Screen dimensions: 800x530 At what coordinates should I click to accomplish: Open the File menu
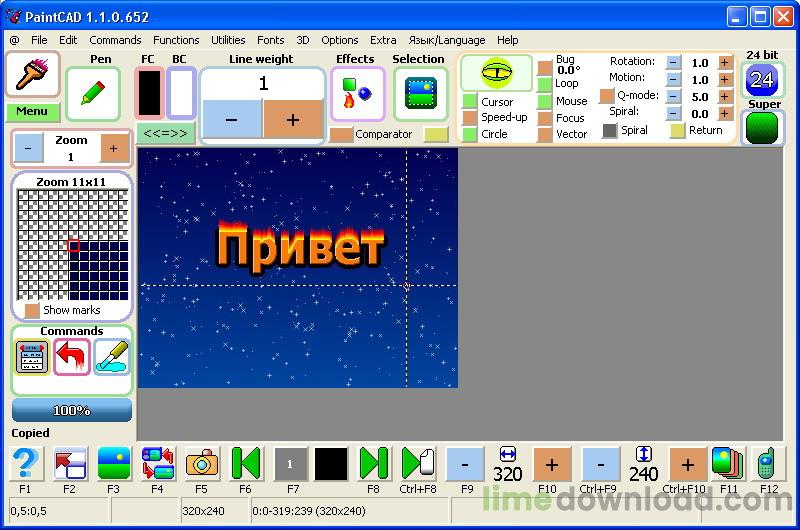[39, 40]
